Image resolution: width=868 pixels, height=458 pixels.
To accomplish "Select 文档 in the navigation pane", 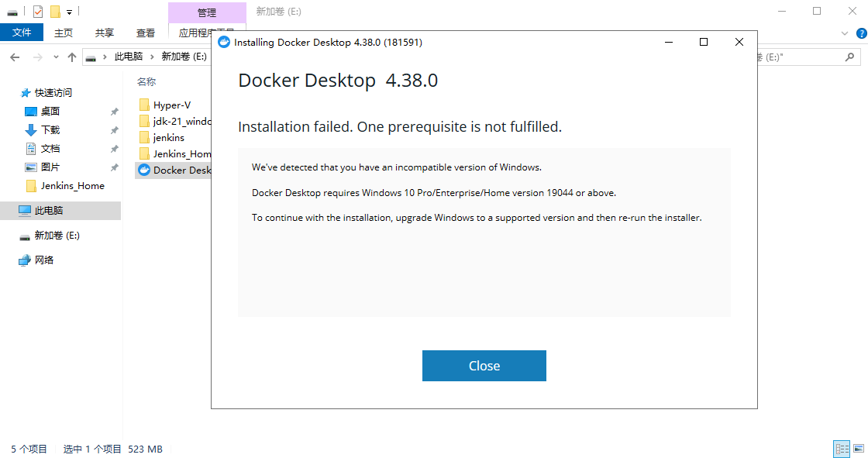I will [50, 149].
